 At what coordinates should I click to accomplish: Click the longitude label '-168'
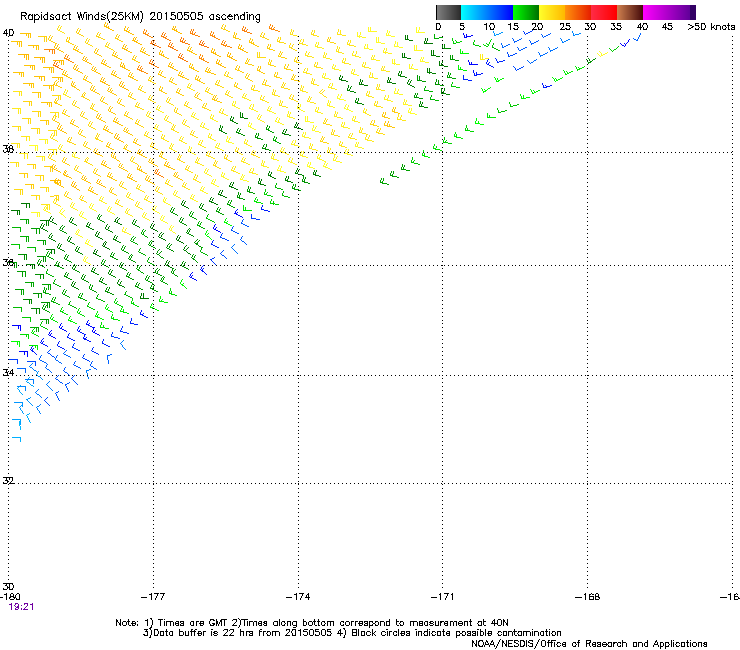[587, 597]
